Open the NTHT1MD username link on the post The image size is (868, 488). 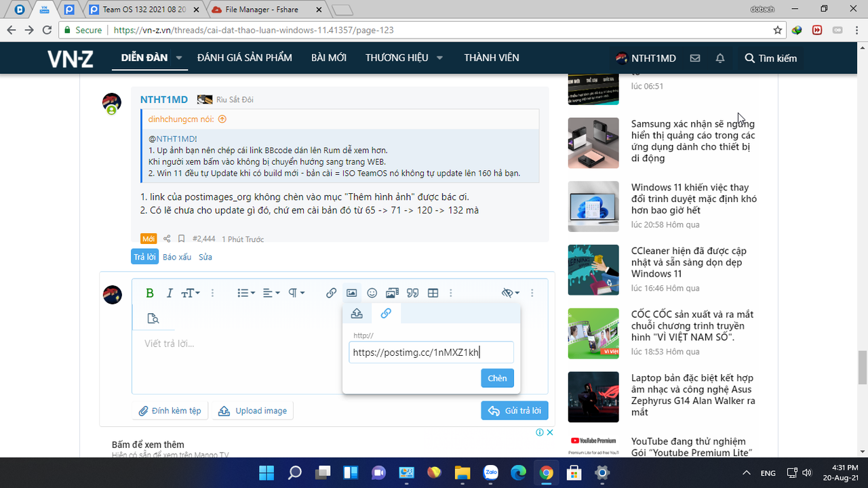coord(164,100)
